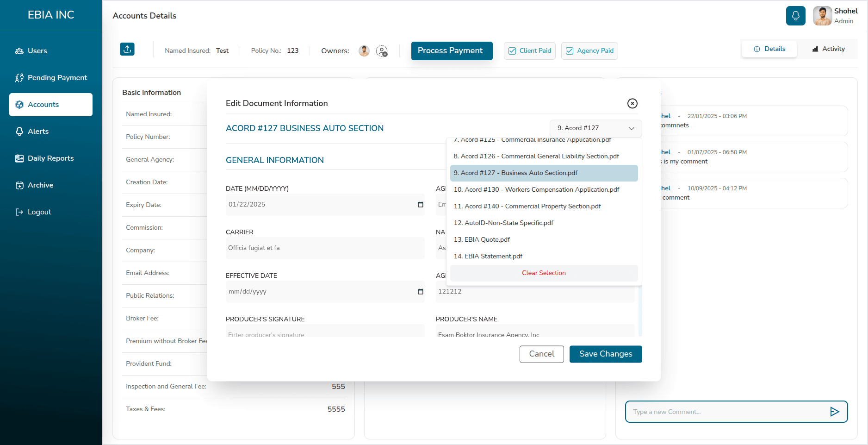Click the upload document icon
Image resolution: width=868 pixels, height=445 pixels.
(127, 49)
